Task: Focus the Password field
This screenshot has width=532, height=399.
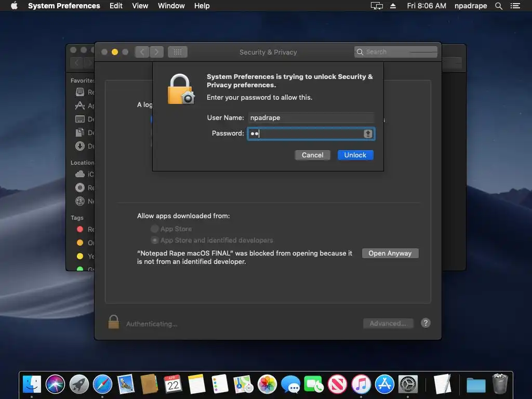Action: (x=311, y=134)
